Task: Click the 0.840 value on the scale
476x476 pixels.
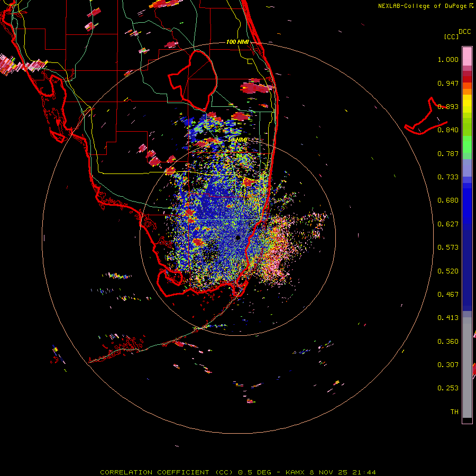Action: pyautogui.click(x=448, y=130)
